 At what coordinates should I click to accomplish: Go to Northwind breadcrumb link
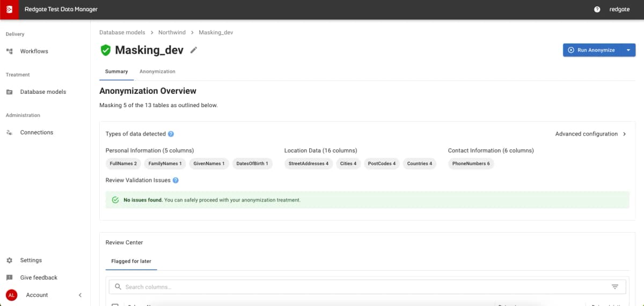[172, 33]
